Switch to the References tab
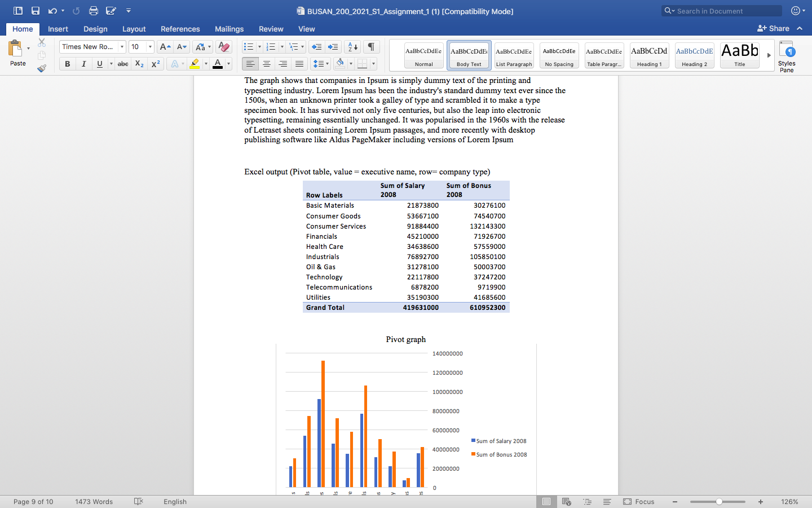The image size is (812, 508). (180, 29)
